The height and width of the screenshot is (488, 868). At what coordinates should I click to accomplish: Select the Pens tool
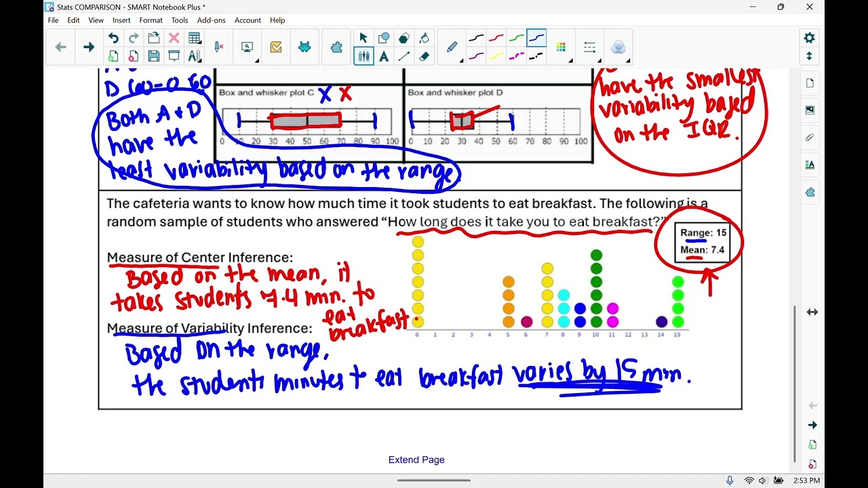tap(363, 56)
